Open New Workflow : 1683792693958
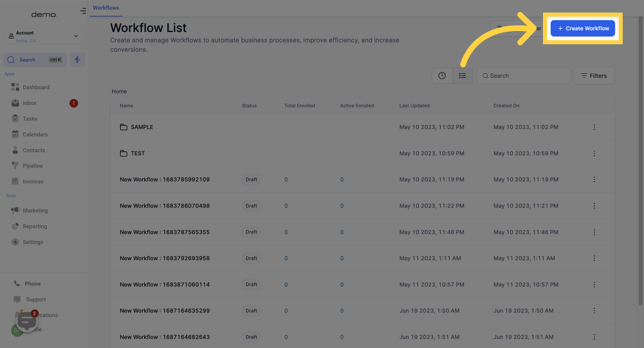Viewport: 644px width, 348px height. 165,258
